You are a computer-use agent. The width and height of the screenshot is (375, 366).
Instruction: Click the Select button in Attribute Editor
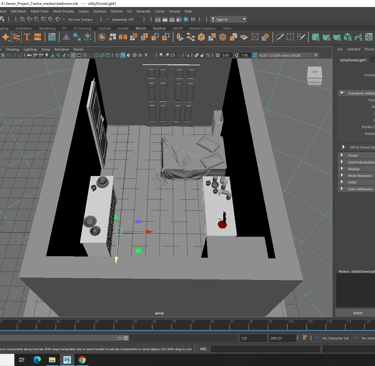pyautogui.click(x=357, y=313)
